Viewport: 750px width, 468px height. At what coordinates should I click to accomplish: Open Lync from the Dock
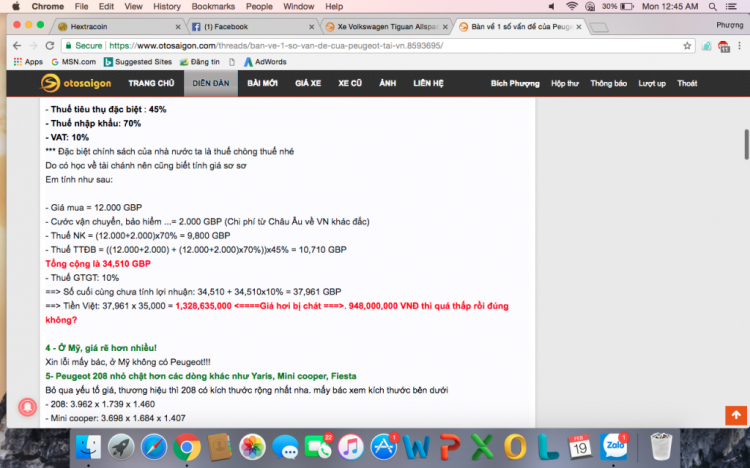547,447
